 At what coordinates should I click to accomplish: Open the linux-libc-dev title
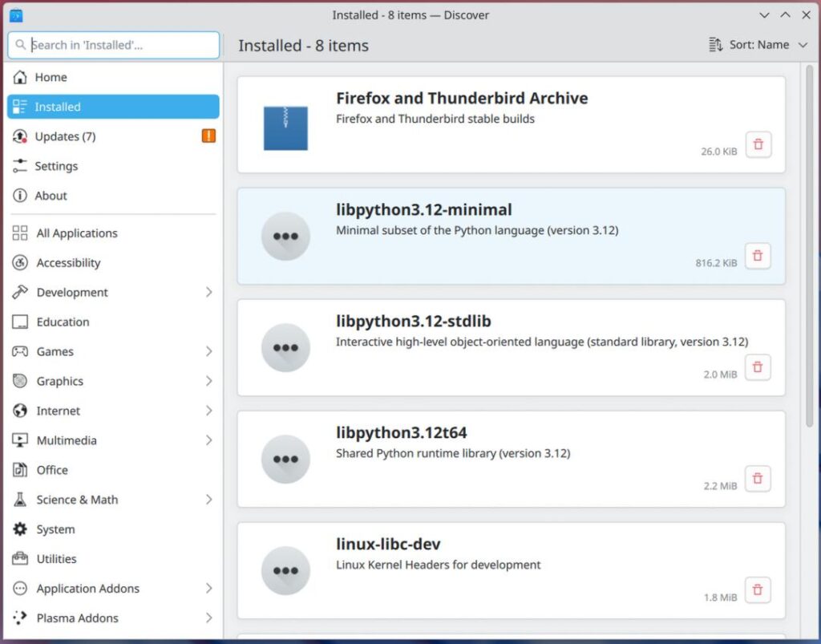pos(388,544)
